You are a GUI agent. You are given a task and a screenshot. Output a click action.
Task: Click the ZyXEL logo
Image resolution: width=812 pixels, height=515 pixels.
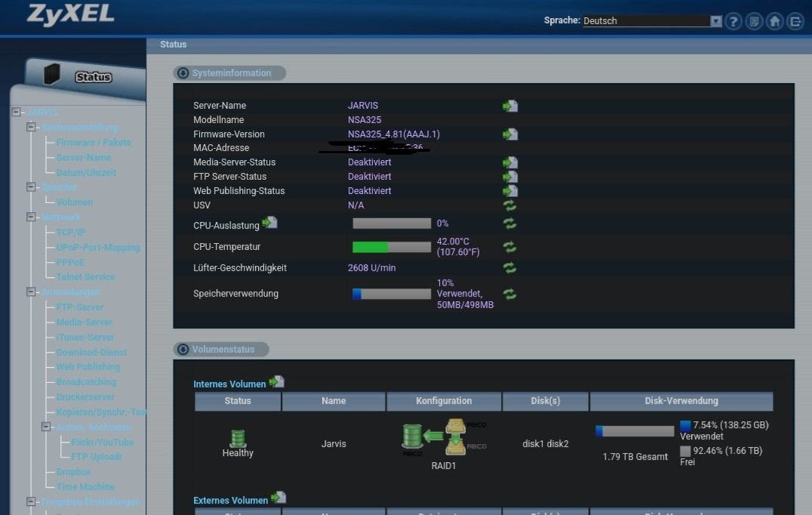click(x=71, y=14)
